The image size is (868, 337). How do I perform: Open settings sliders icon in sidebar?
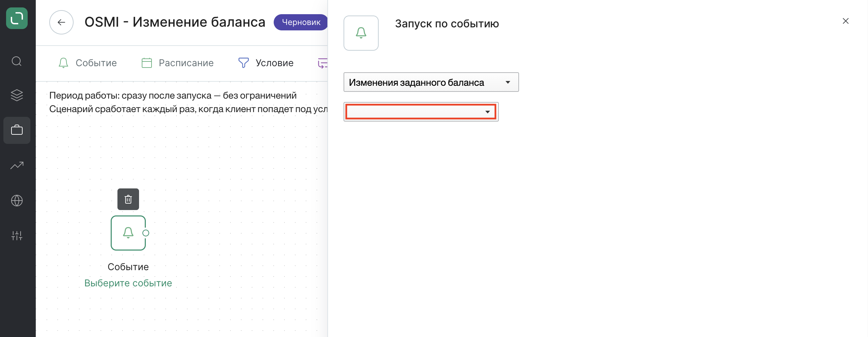tap(17, 236)
